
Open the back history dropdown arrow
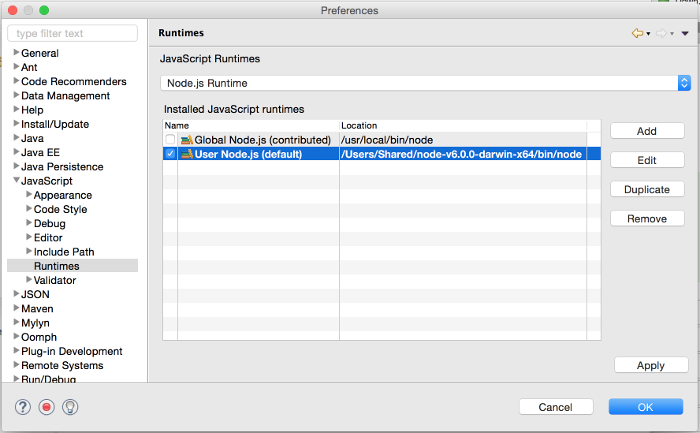(x=648, y=33)
